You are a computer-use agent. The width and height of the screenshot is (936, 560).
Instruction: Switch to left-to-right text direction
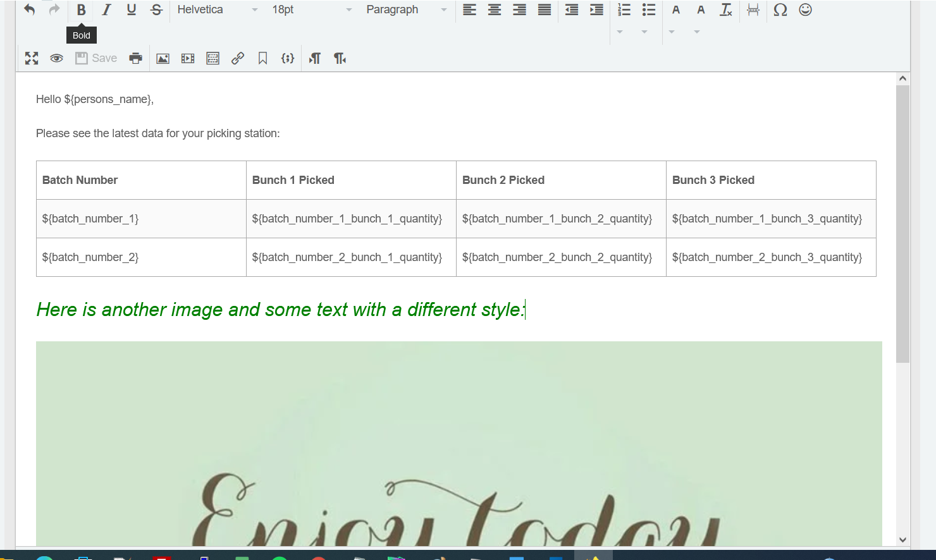pyautogui.click(x=315, y=59)
